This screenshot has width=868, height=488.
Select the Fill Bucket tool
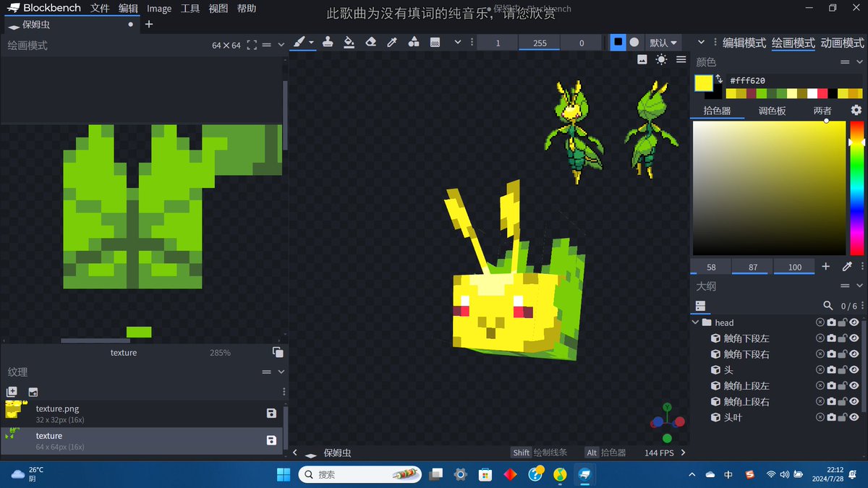[x=349, y=42]
